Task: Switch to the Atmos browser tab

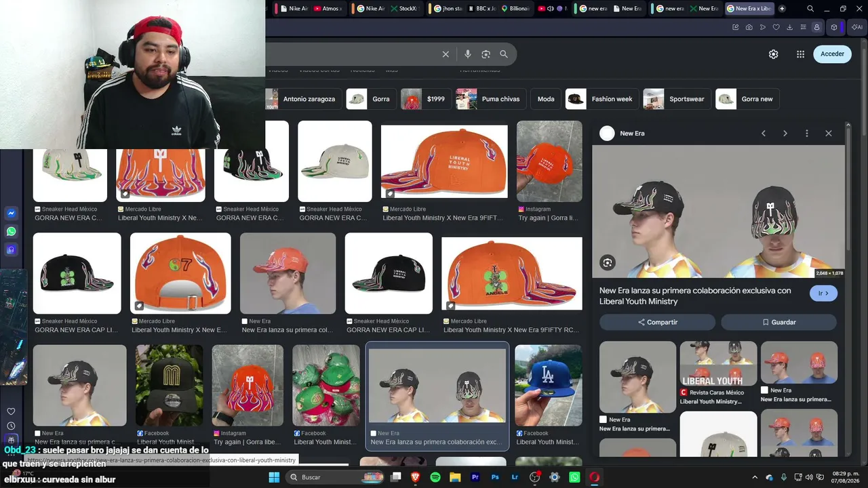Action: click(x=328, y=9)
